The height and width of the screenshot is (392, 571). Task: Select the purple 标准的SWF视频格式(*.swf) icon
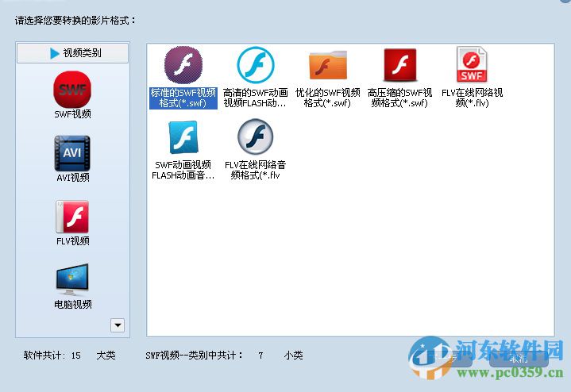(x=183, y=65)
